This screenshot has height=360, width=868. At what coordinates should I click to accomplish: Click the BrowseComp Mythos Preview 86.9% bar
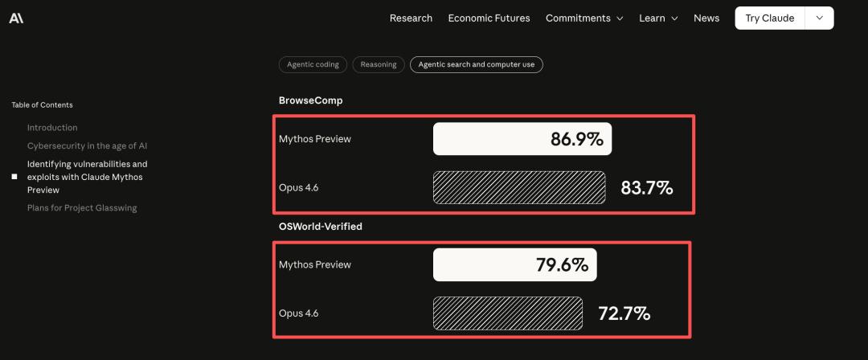522,139
